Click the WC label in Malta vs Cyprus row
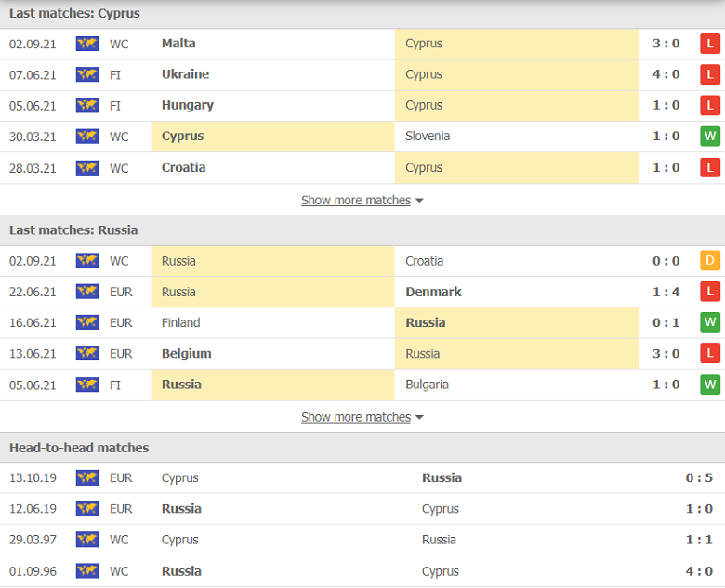The height and width of the screenshot is (588, 725). pyautogui.click(x=119, y=45)
